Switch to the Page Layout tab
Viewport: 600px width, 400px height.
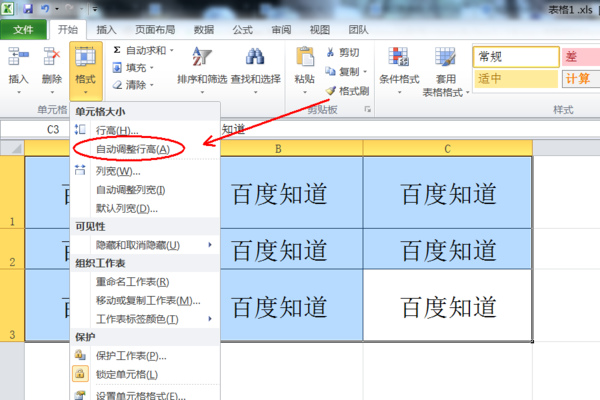[x=155, y=29]
